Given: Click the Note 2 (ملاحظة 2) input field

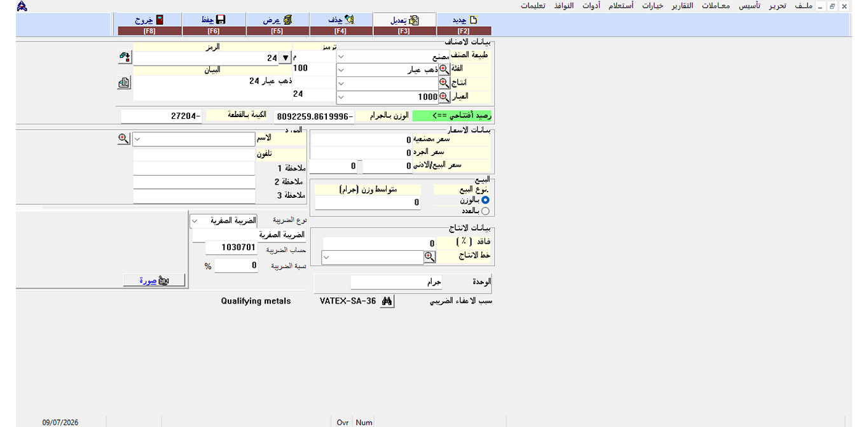Looking at the screenshot, I should [x=194, y=182].
